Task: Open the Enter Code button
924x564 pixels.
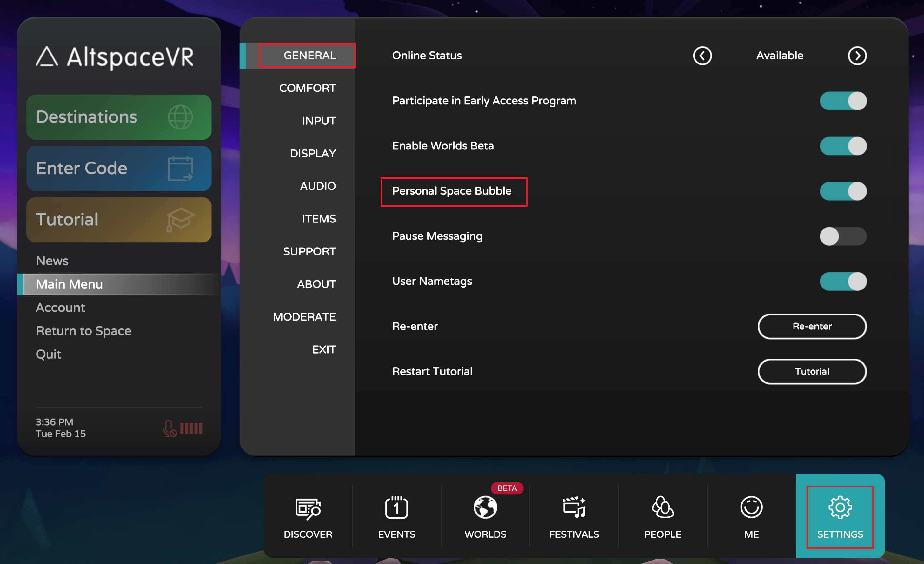Action: 119,169
